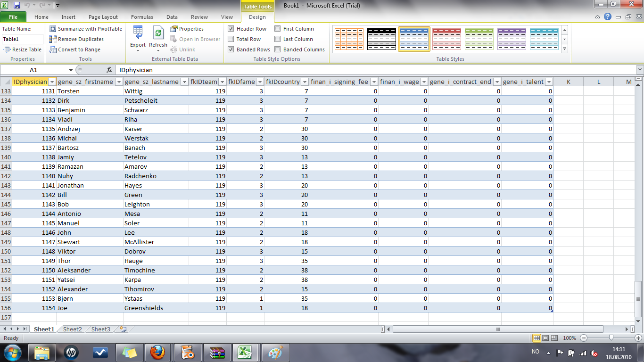The width and height of the screenshot is (644, 362).
Task: Open external table Properties
Action: point(174,29)
